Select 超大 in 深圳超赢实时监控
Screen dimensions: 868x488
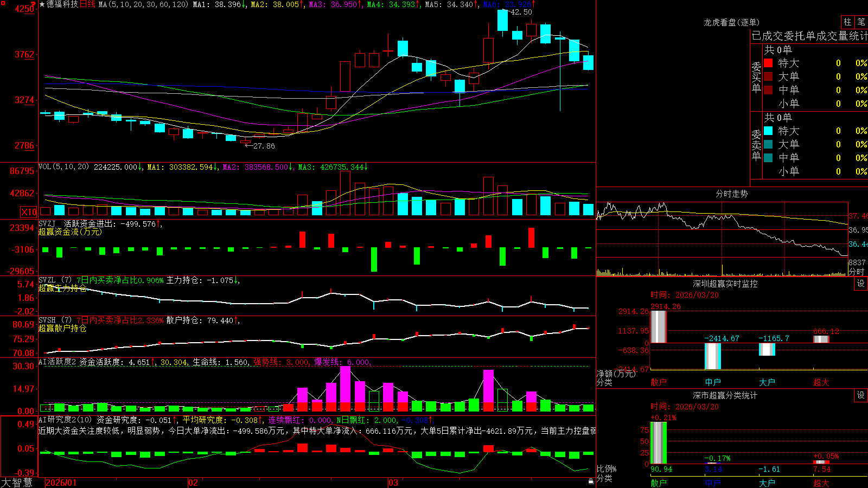821,382
